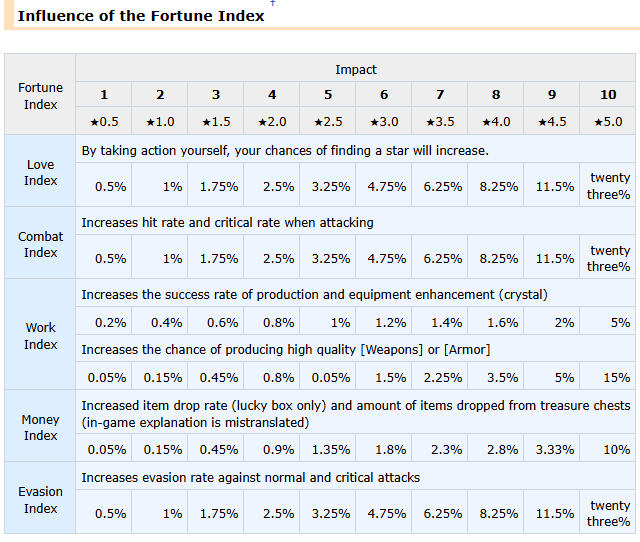Click the evasion rate description text
The width and height of the screenshot is (640, 542).
click(x=250, y=477)
